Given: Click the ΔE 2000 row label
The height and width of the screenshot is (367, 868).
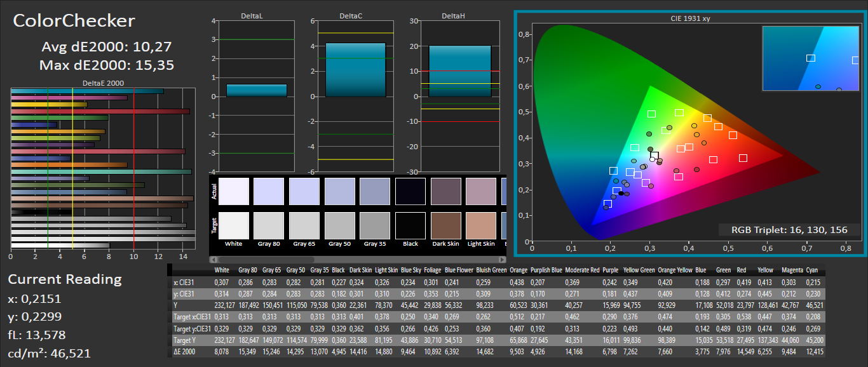Looking at the screenshot, I should coord(185,350).
